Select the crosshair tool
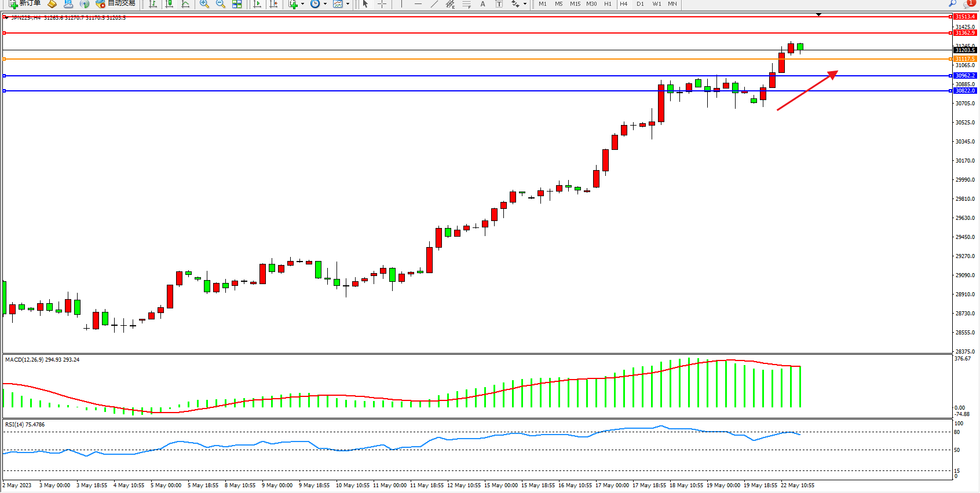 [x=382, y=4]
